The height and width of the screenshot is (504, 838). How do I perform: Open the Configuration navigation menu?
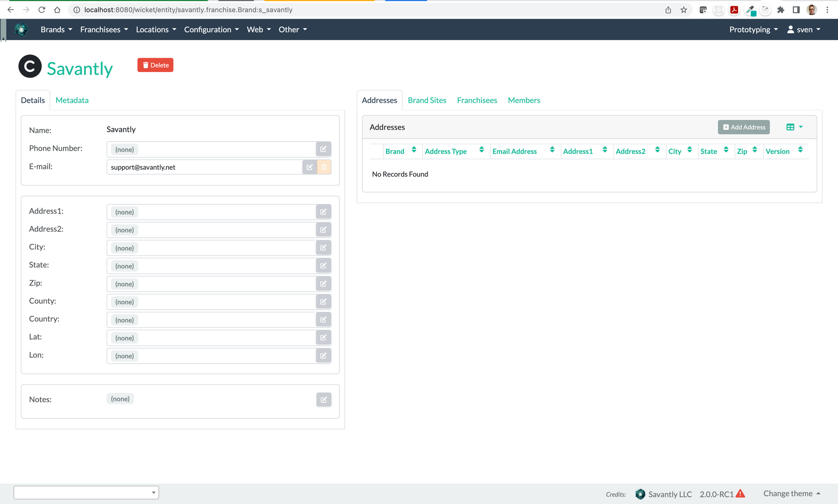coord(211,29)
